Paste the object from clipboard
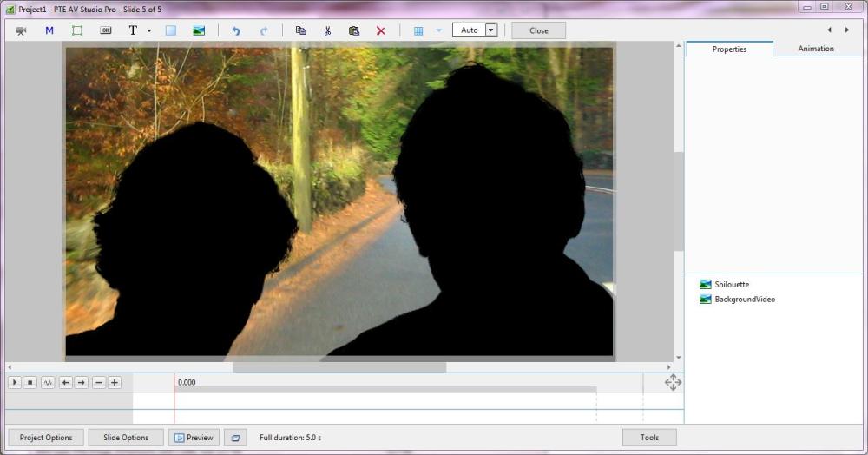 click(354, 30)
